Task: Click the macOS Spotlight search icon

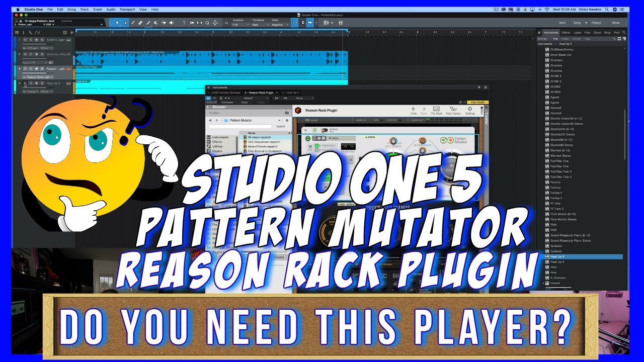Action: 607,10
